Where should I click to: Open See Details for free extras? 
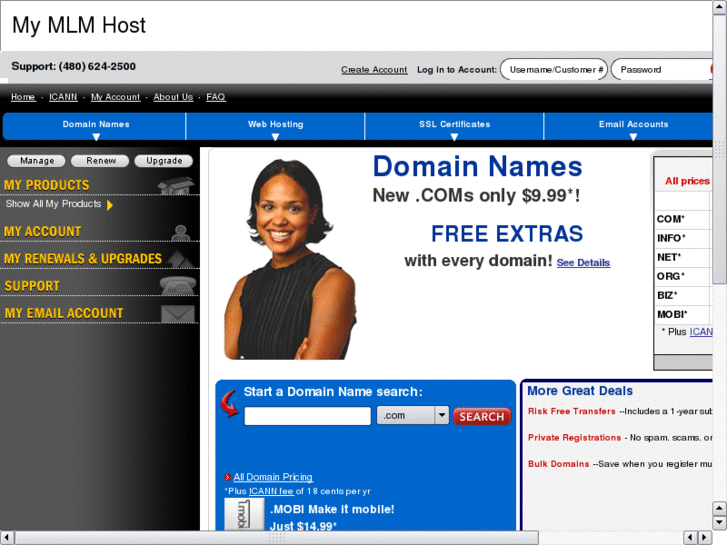point(583,263)
